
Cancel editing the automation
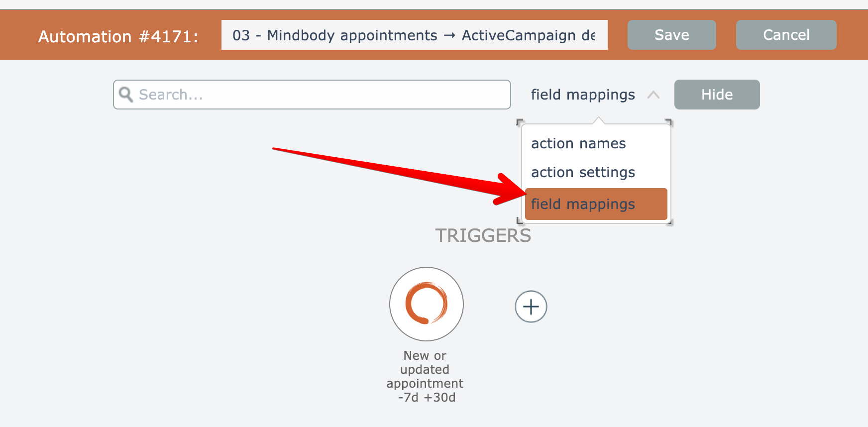point(786,35)
